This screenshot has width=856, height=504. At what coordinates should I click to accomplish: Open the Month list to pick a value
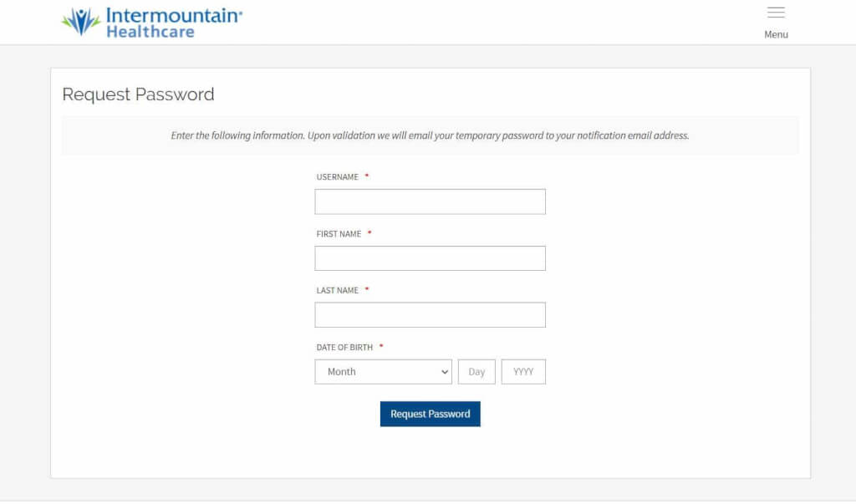coord(383,371)
